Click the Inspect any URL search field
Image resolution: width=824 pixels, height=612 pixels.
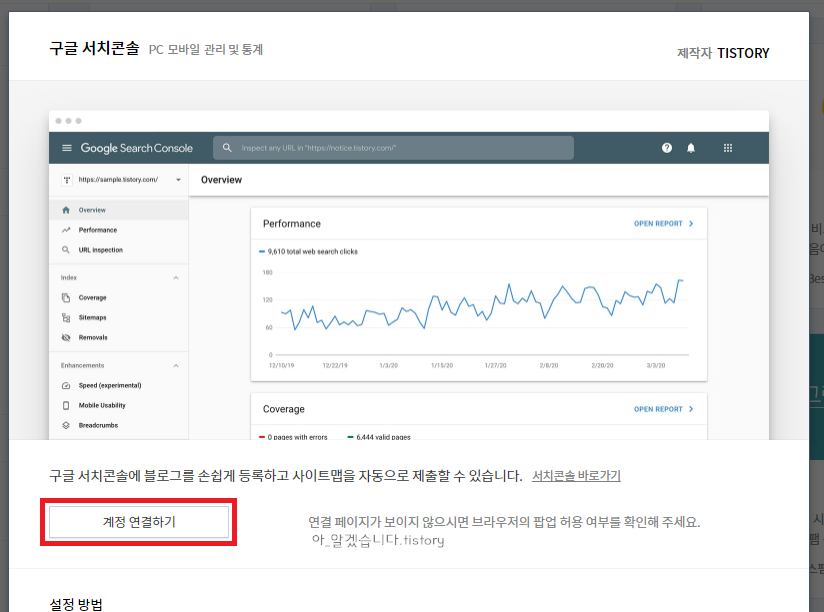pyautogui.click(x=393, y=148)
